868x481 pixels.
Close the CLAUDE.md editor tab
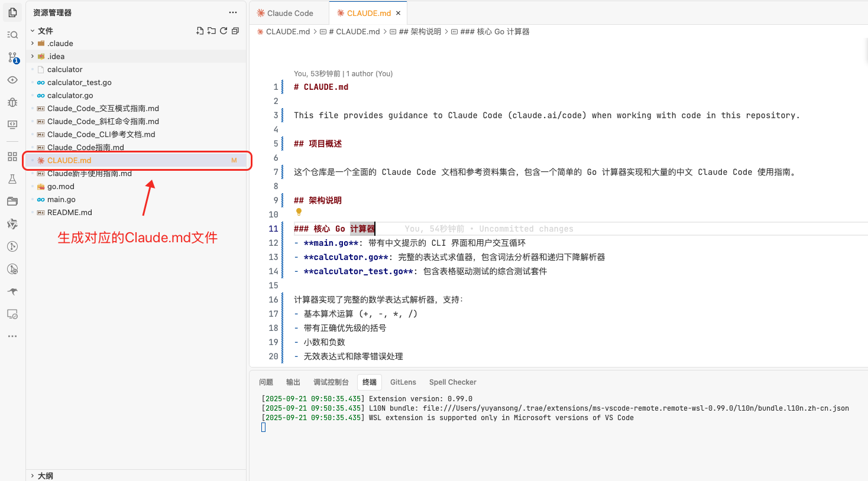[x=398, y=13]
